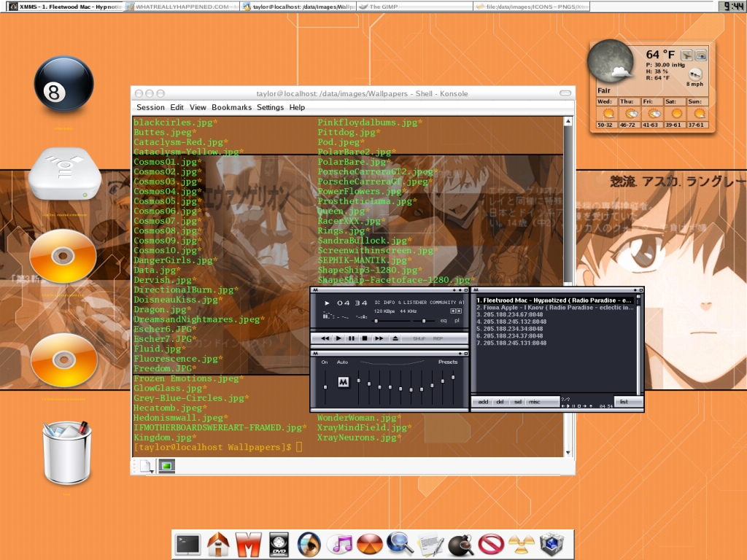The height and width of the screenshot is (560, 747).
Task: Launch the red M icon in the dock
Action: (x=249, y=545)
